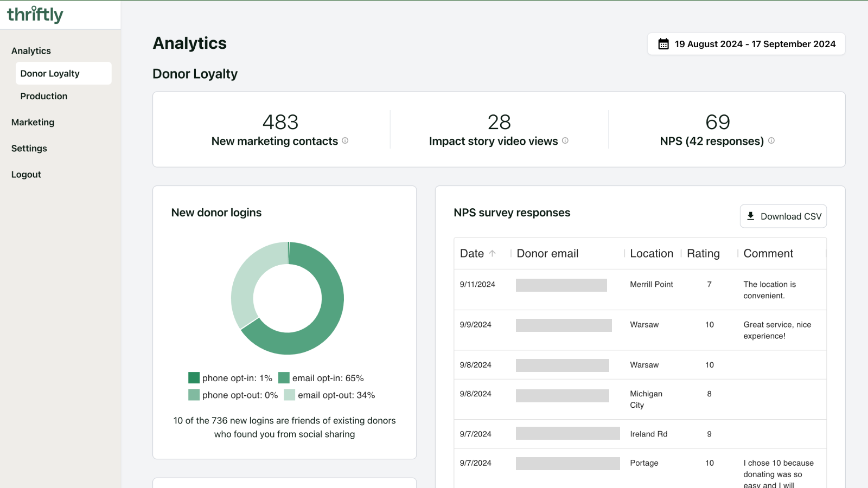The height and width of the screenshot is (488, 868).
Task: Click the Portage location cell
Action: coord(644,463)
